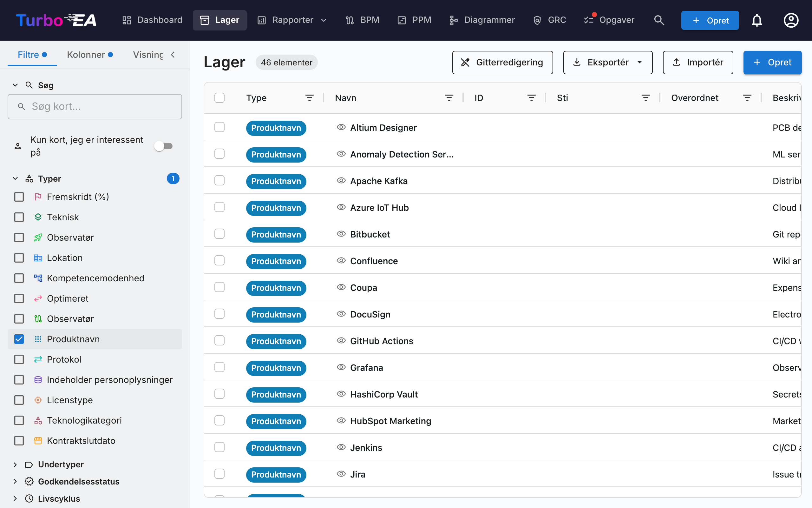Click the Navn column filter icon
Image resolution: width=812 pixels, height=508 pixels.
449,98
